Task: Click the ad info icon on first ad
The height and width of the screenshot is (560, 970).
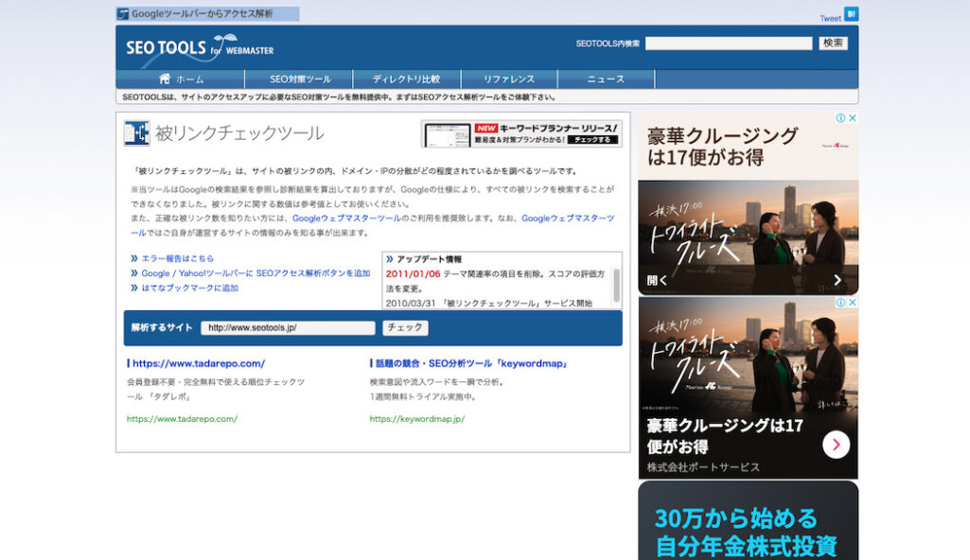Action: (x=838, y=118)
